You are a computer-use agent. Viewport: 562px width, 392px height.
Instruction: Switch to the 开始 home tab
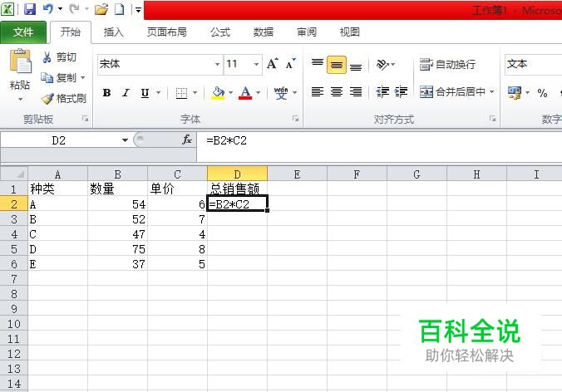pyautogui.click(x=70, y=32)
